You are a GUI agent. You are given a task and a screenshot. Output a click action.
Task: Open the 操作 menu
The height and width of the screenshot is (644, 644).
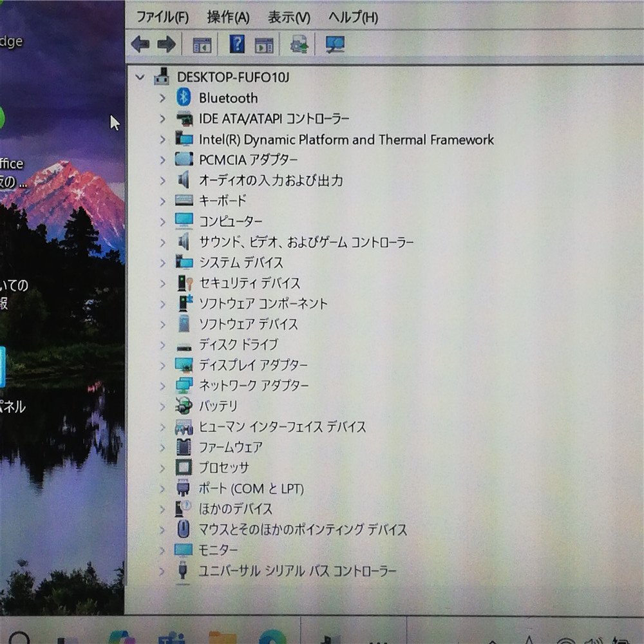(227, 17)
